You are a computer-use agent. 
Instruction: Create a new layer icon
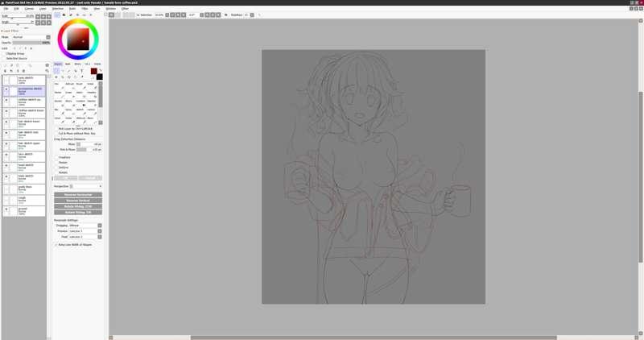point(5,65)
